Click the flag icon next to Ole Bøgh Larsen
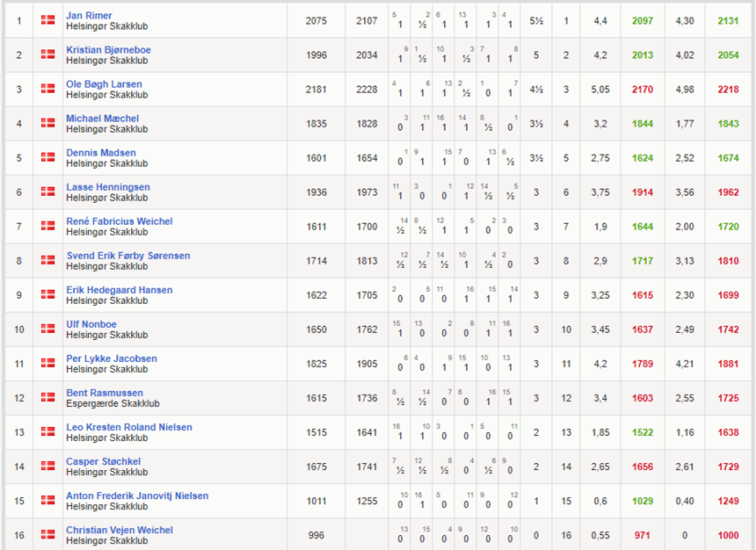This screenshot has width=756, height=550. coord(47,89)
